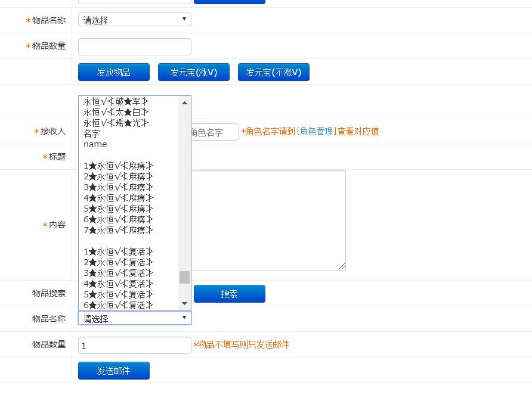Click the empty 物品数量 input field
The width and height of the screenshot is (532, 404).
tap(134, 46)
